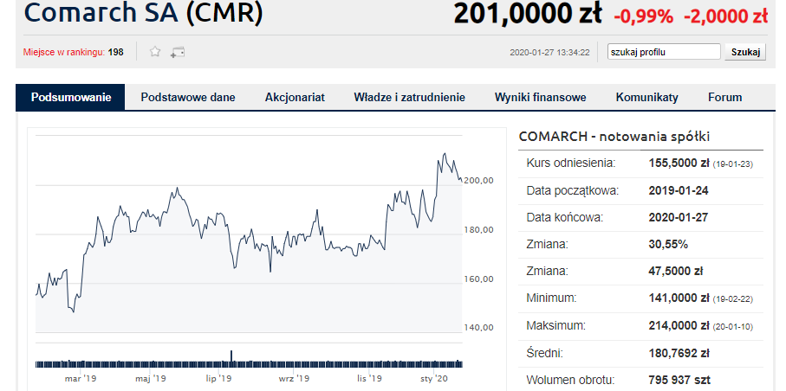The width and height of the screenshot is (786, 391).
Task: Click the chart peak near sty '20
Action: point(444,154)
